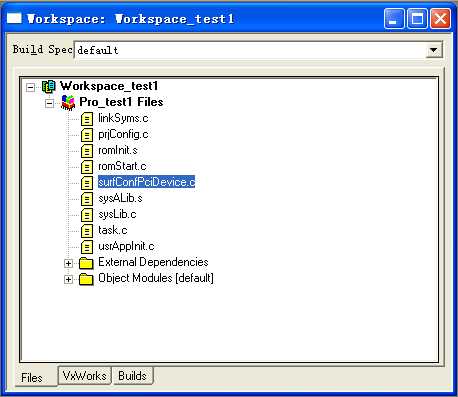
Task: Click the External Dependencies folder icon
Action: coord(86,263)
